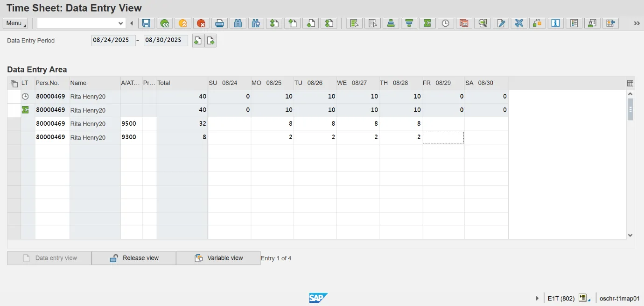This screenshot has height=306, width=644.
Task: Click the blue airplane travel icon
Action: (519, 23)
